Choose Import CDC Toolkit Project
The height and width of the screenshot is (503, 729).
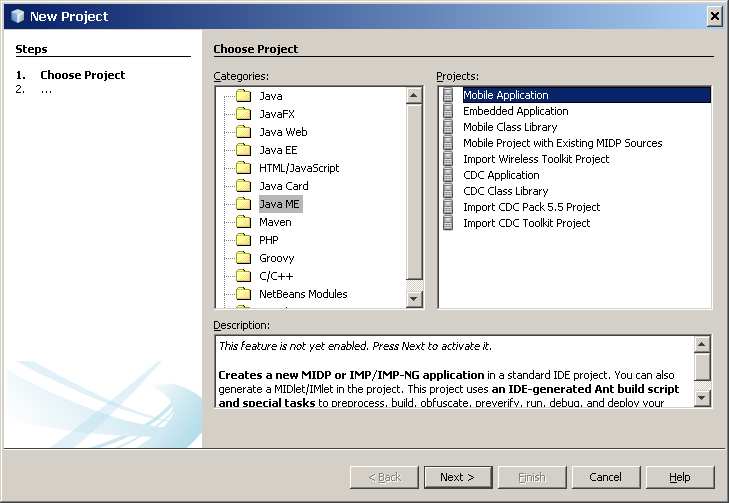coord(526,223)
